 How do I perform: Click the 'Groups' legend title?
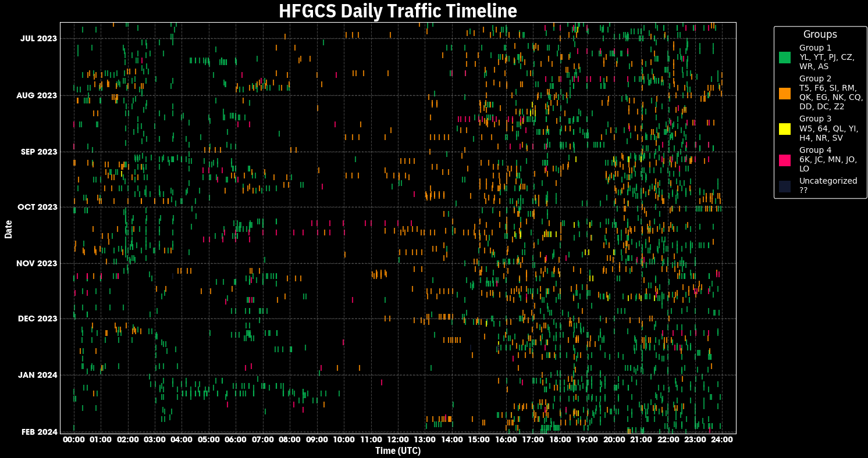[x=820, y=34]
